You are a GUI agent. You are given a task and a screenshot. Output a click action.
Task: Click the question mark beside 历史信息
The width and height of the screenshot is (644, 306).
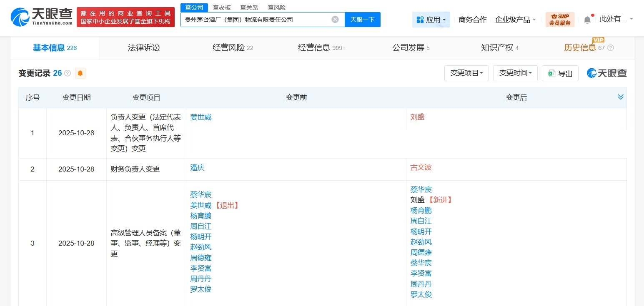pos(610,48)
